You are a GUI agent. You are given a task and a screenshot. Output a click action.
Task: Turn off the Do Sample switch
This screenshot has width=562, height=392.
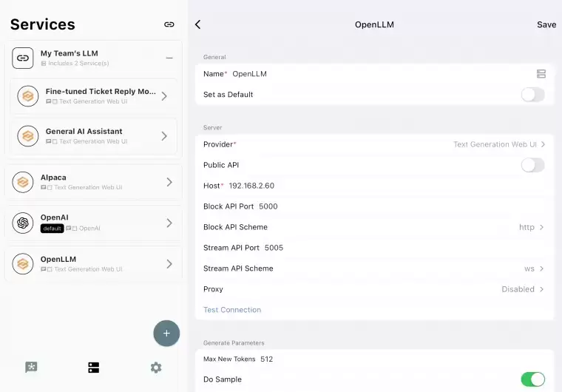click(x=532, y=379)
